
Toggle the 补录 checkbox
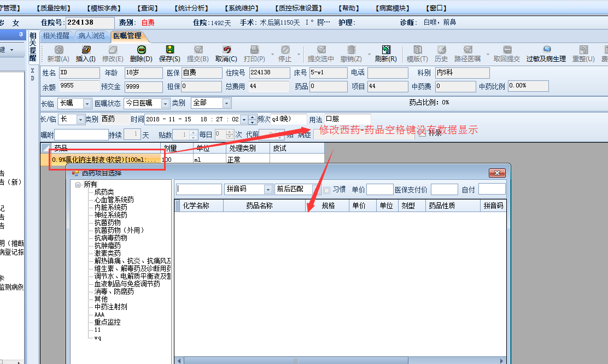click(422, 134)
